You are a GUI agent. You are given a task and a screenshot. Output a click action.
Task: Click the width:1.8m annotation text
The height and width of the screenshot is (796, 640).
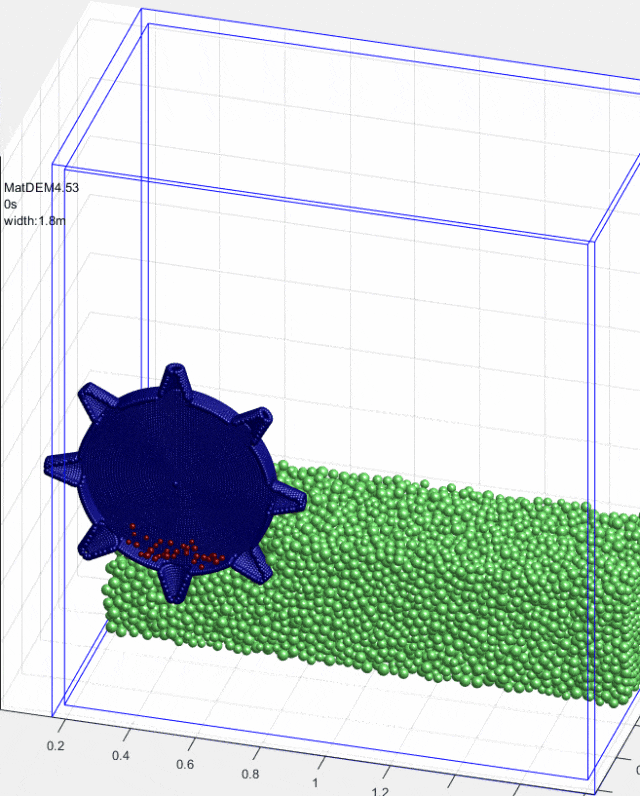35,220
